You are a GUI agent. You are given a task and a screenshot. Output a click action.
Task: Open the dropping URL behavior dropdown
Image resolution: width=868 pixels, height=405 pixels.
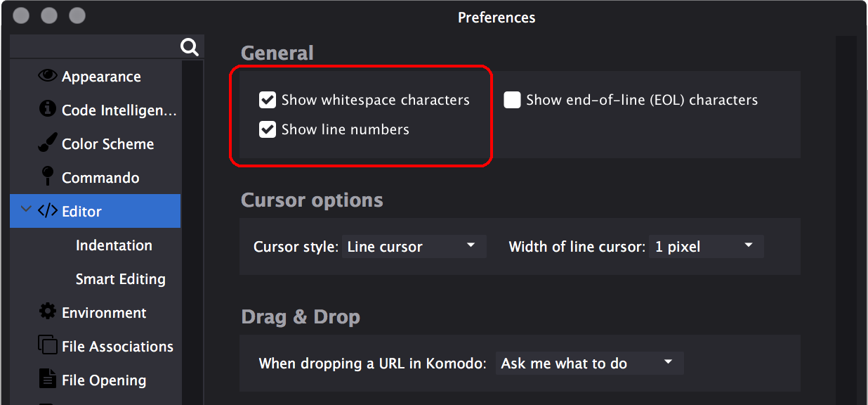coord(588,364)
